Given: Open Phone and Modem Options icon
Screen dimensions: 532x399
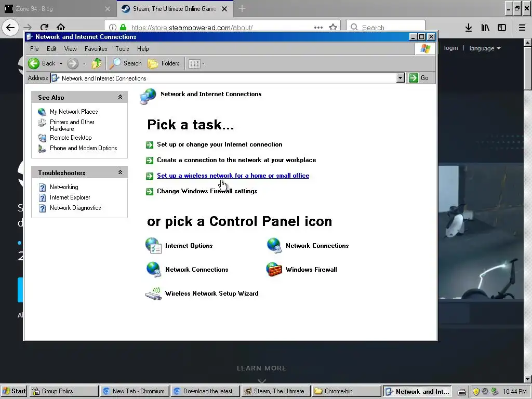Looking at the screenshot, I should (x=42, y=148).
